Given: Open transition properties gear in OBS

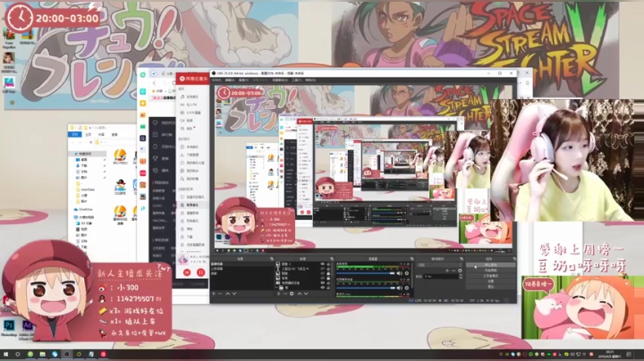Looking at the screenshot, I should [460, 271].
